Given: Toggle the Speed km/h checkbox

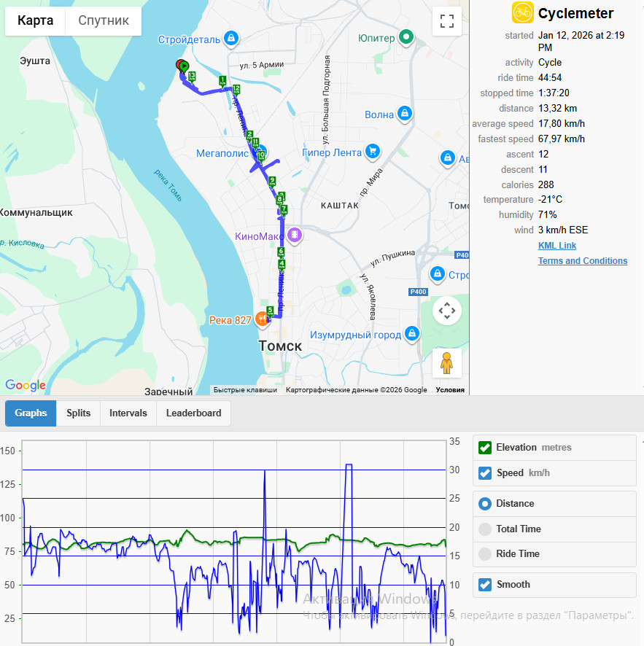Looking at the screenshot, I should click(485, 473).
